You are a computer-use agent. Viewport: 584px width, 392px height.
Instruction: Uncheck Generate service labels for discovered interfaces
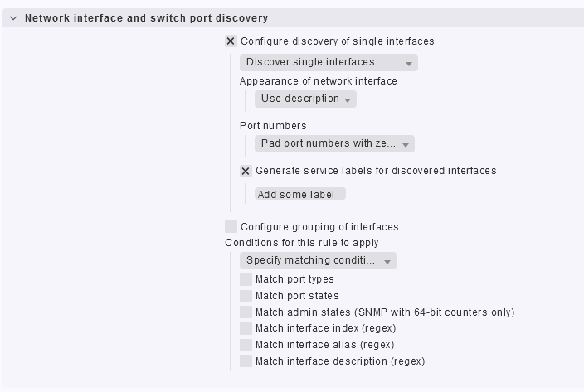tap(246, 171)
